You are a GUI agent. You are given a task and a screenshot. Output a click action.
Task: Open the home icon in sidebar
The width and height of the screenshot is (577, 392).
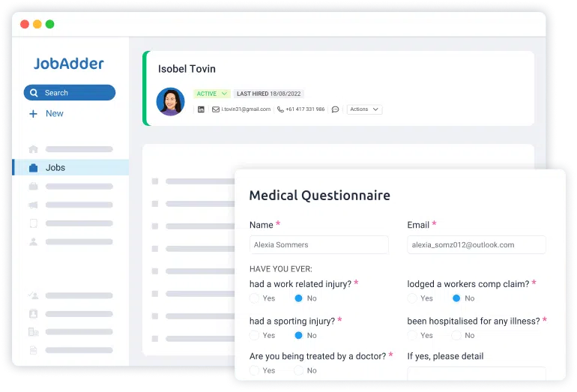click(34, 148)
